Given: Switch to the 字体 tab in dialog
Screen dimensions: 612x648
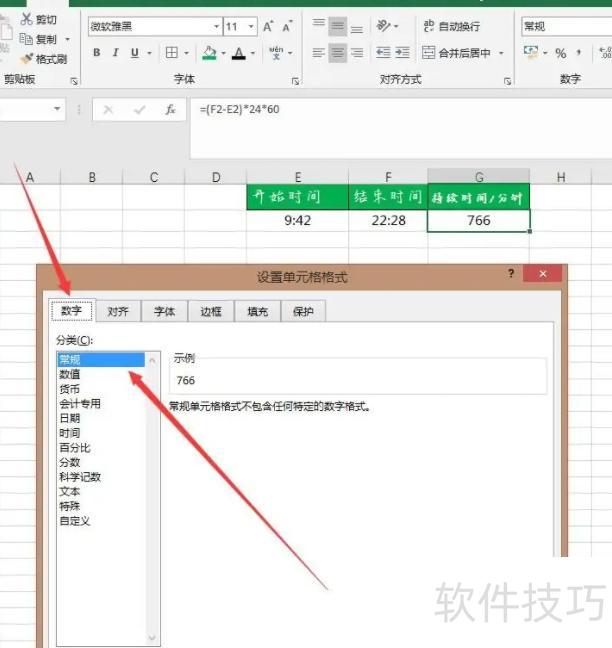Looking at the screenshot, I should tap(164, 311).
